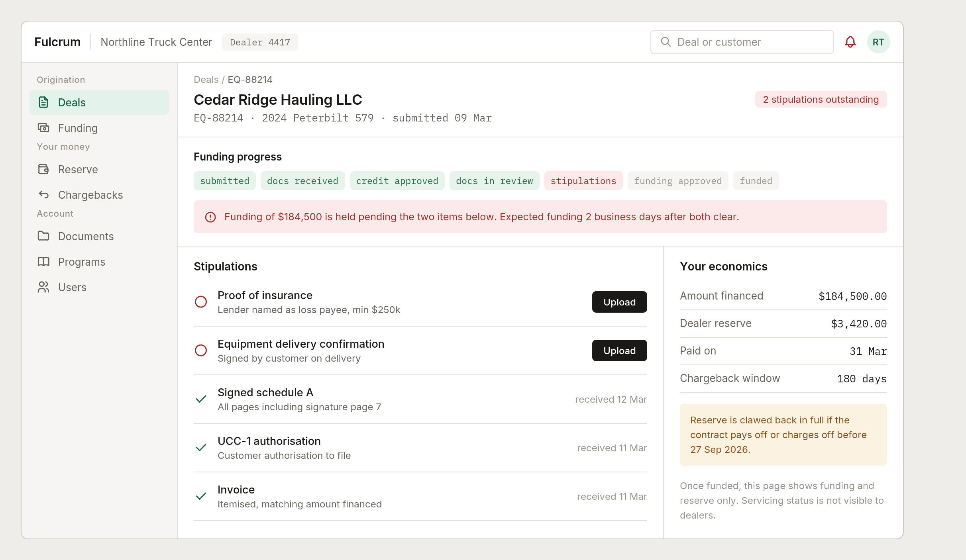Upload Equipment delivery confirmation document
The width and height of the screenshot is (966, 560).
pyautogui.click(x=619, y=350)
